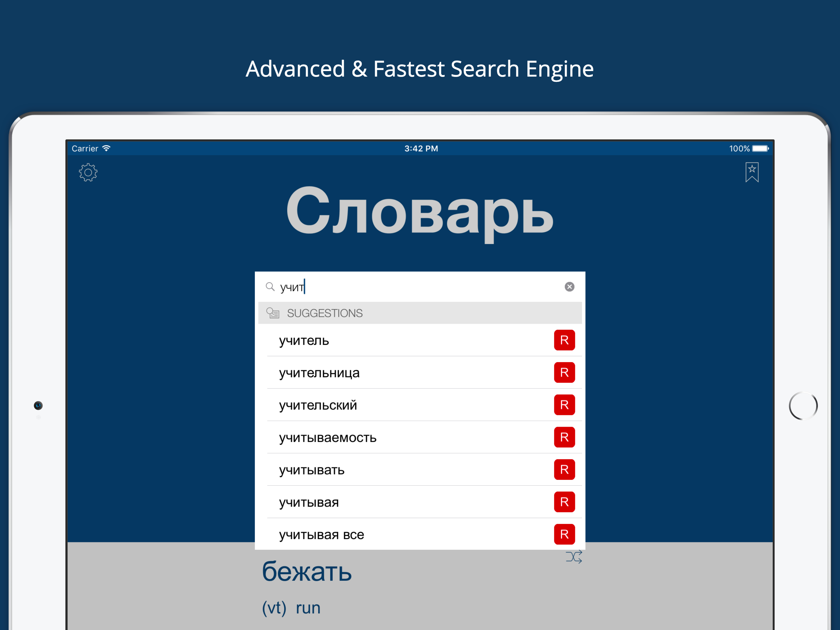This screenshot has height=630, width=840.
Task: Tap the red R badge beside учитель
Action: coord(564,340)
